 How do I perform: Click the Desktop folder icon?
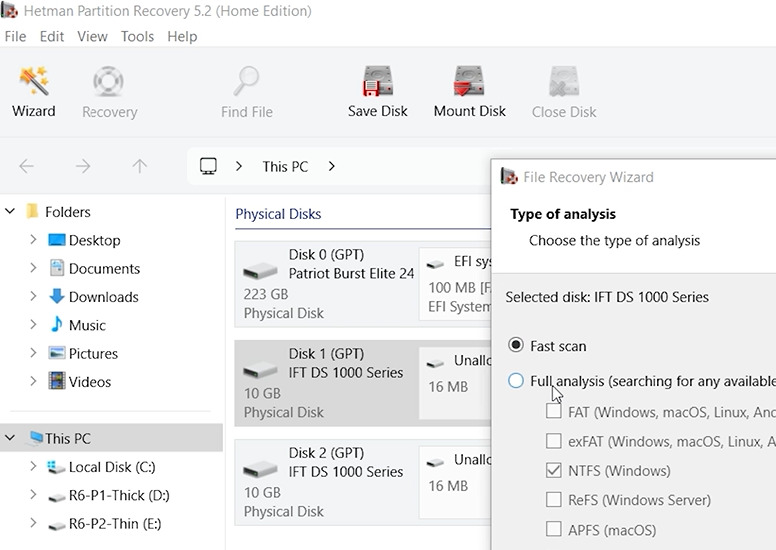(56, 240)
